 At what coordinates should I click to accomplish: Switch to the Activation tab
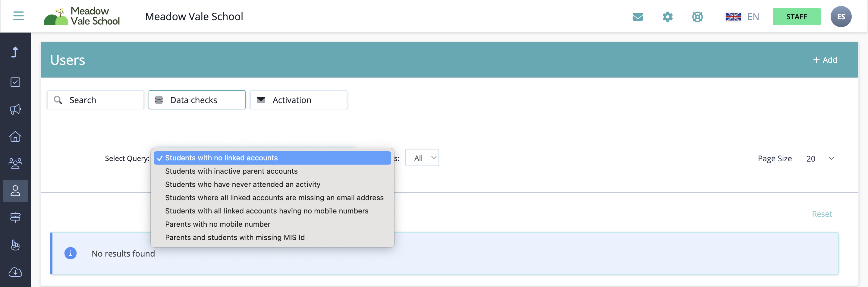pos(298,100)
